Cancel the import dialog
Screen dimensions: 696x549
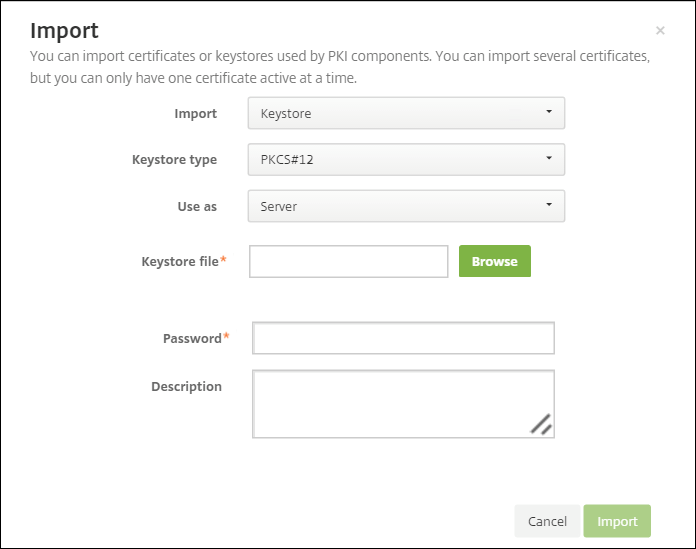[x=547, y=521]
